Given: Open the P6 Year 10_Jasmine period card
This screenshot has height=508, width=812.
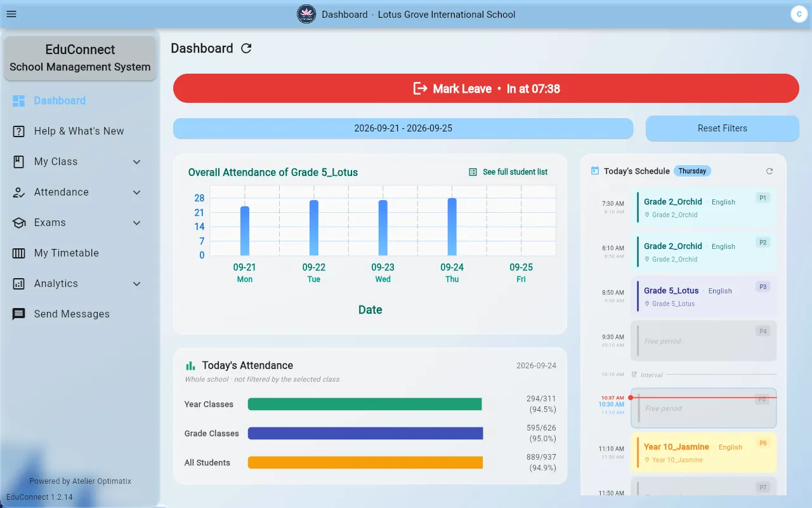Looking at the screenshot, I should tap(704, 453).
